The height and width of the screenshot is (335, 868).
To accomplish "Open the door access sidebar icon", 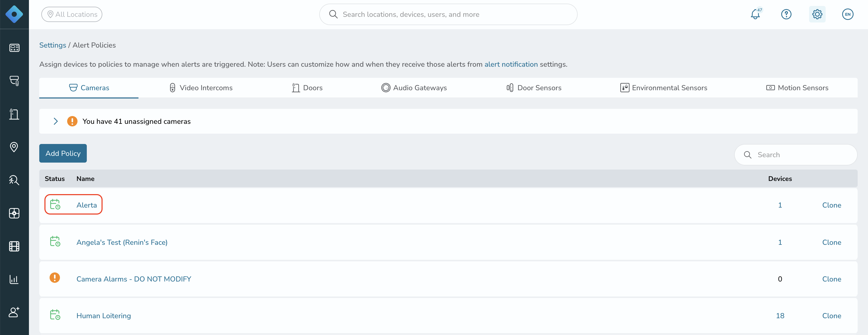I will pyautogui.click(x=14, y=114).
